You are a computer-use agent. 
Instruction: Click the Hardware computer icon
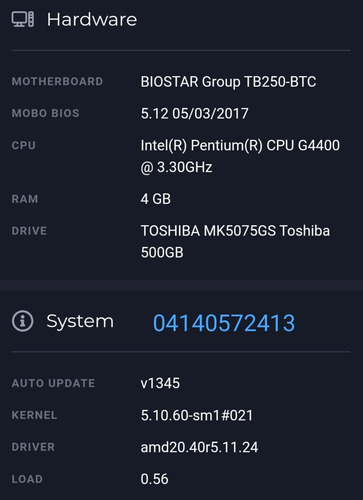23,19
